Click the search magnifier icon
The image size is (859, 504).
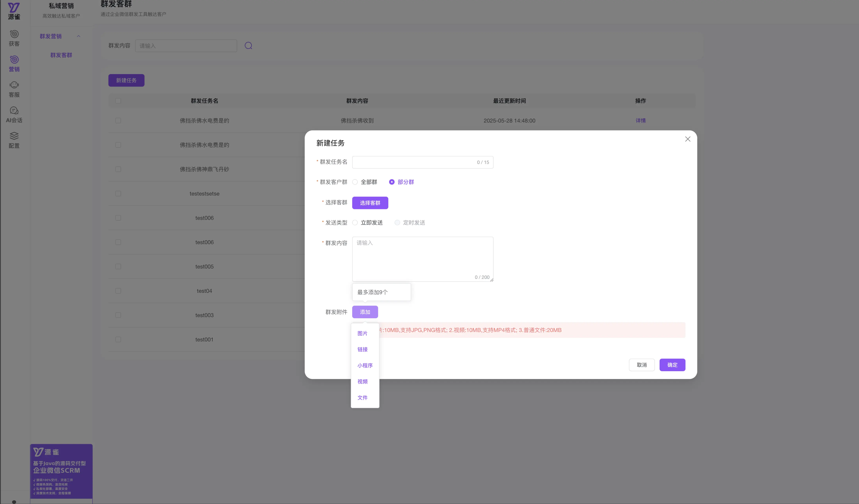(248, 46)
